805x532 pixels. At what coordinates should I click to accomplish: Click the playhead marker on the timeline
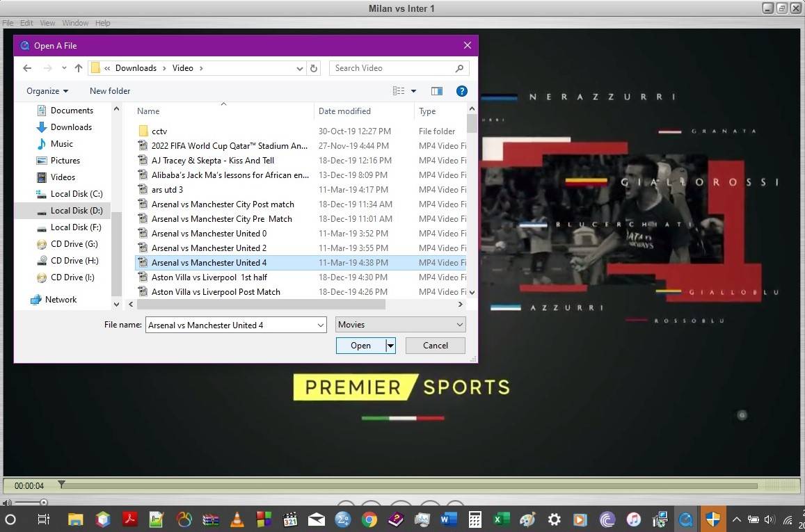pyautogui.click(x=62, y=484)
